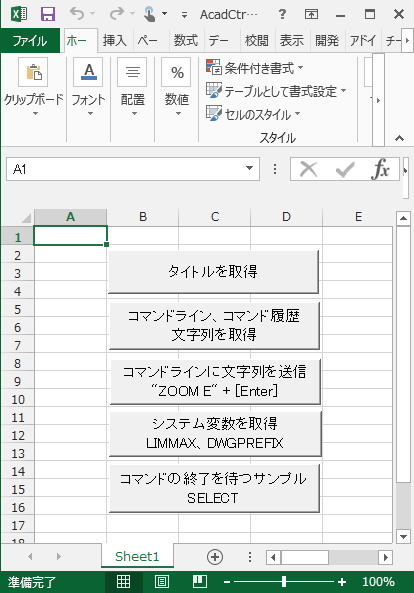Save the workbook with the floppy icon
This screenshot has height=593, width=414.
point(48,14)
